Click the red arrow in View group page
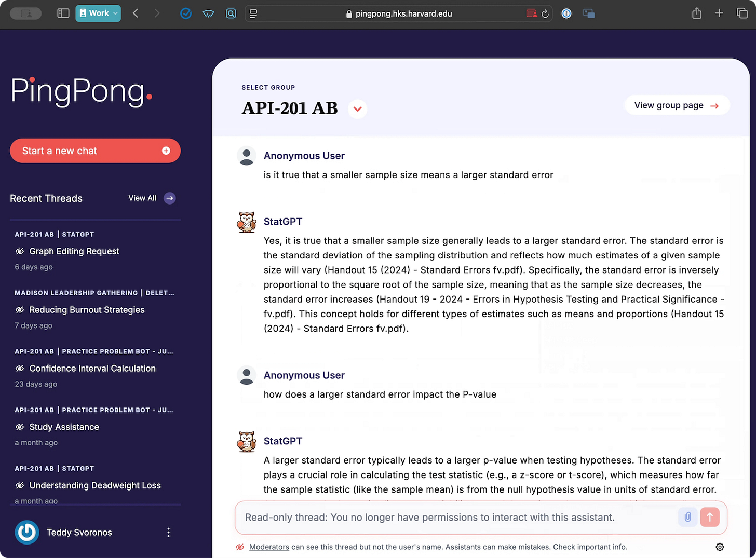Viewport: 756px width, 558px height. pos(714,106)
